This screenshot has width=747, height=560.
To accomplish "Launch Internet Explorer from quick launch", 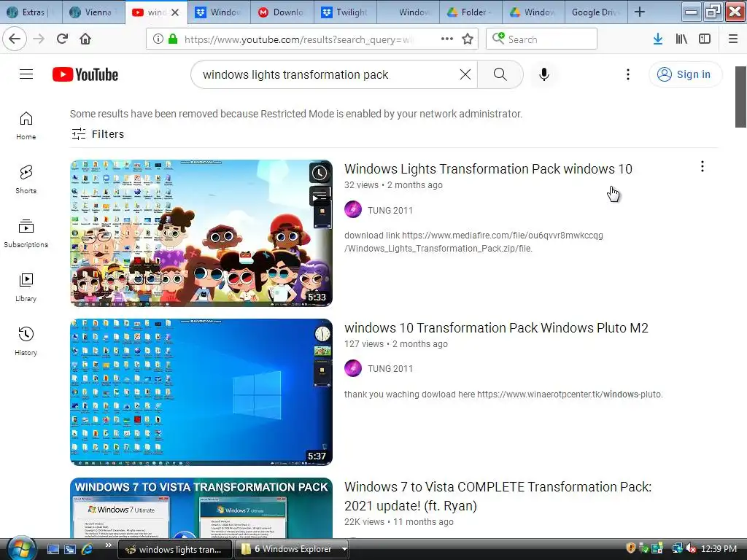I will click(x=87, y=549).
